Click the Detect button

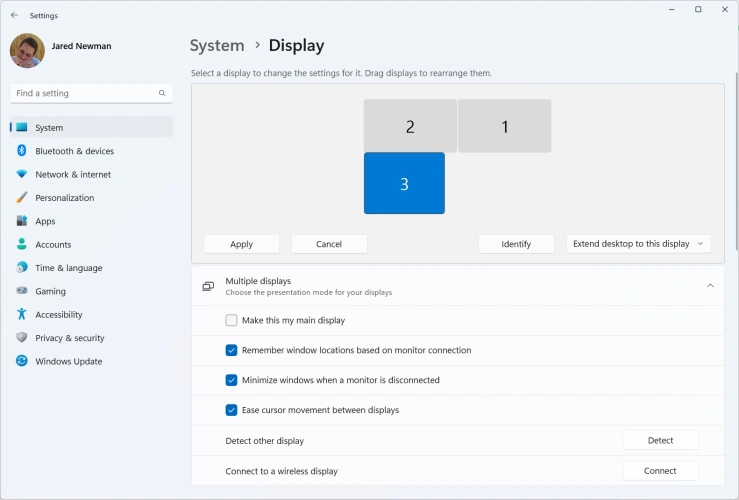[660, 440]
